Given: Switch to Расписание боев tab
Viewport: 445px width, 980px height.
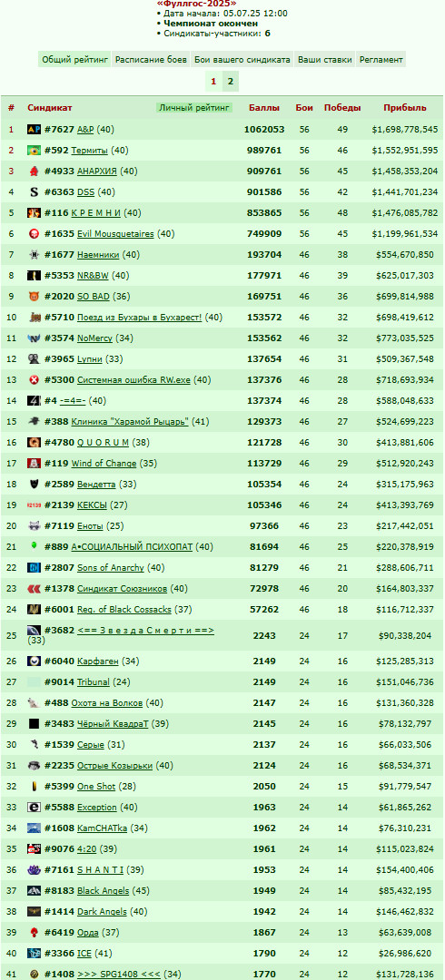Looking at the screenshot, I should pos(151,60).
